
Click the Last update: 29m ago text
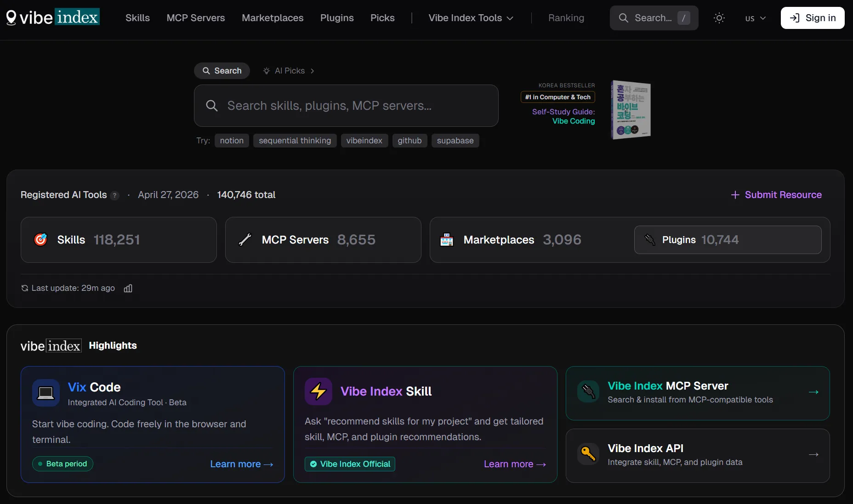coord(73,288)
